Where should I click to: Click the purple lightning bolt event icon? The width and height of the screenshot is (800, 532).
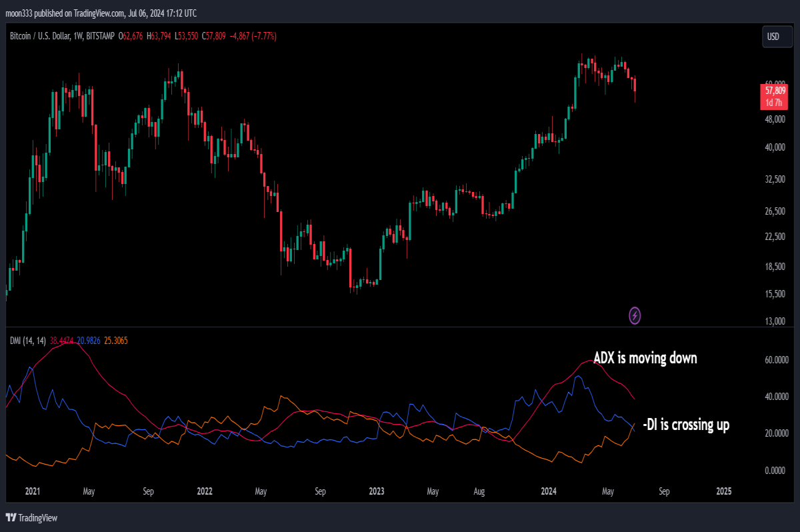click(635, 315)
